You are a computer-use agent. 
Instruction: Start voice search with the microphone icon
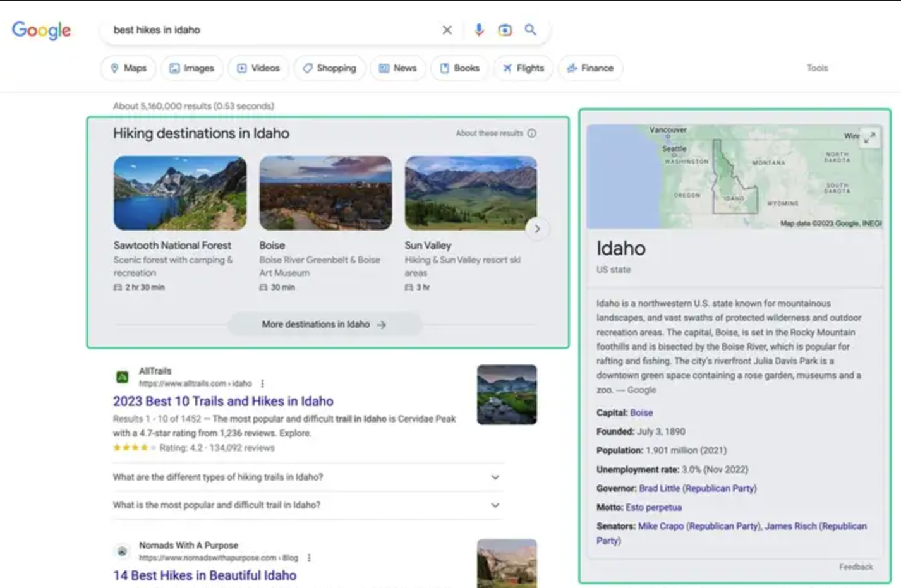tap(479, 30)
